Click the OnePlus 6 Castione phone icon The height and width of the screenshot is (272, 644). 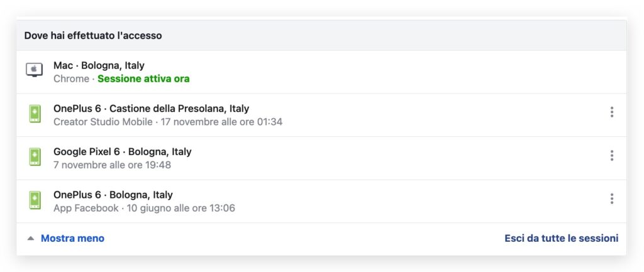coord(35,114)
